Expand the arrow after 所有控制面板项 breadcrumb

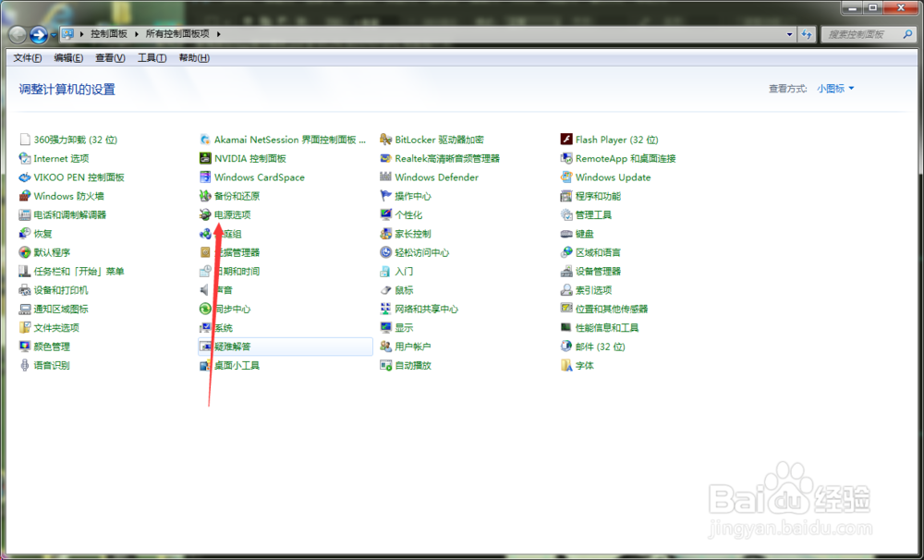click(x=218, y=34)
